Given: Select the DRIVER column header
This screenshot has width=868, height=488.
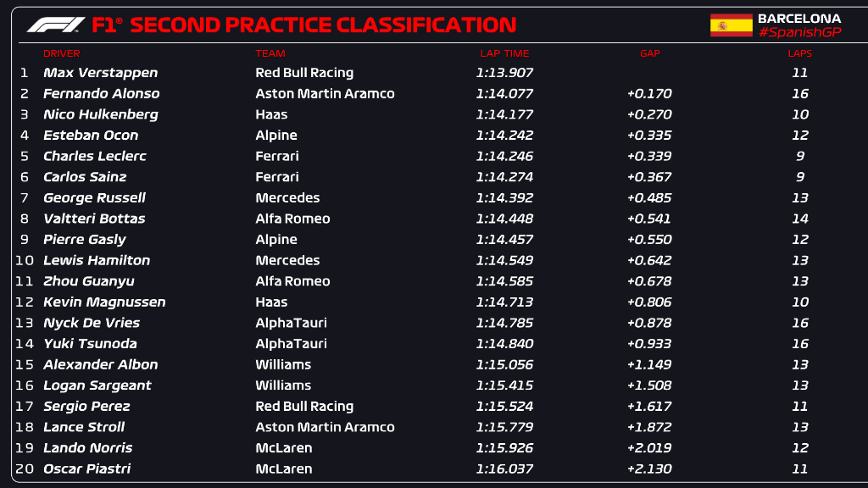Looking at the screenshot, I should click(x=61, y=54).
